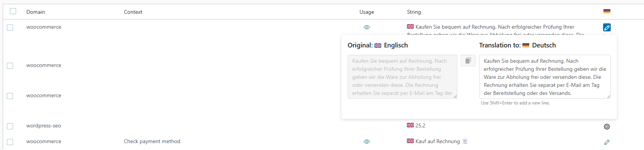Tick the Check payment method row checkbox
This screenshot has height=150, width=644.
tap(10, 142)
